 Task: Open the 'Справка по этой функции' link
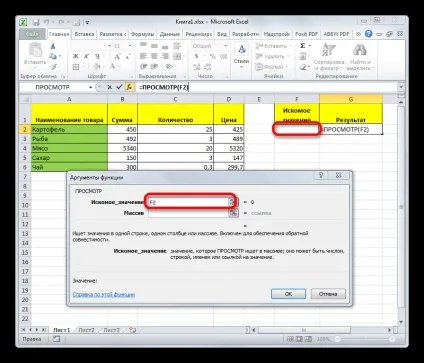(x=104, y=294)
